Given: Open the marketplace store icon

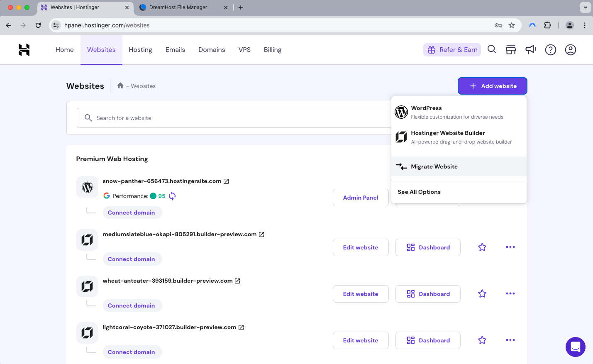Looking at the screenshot, I should pyautogui.click(x=511, y=50).
